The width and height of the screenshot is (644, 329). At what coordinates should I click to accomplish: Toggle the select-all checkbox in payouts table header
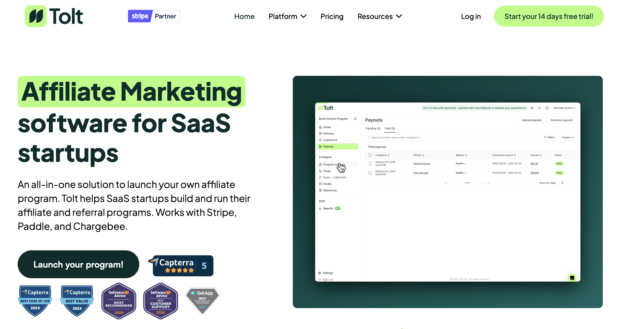point(370,155)
